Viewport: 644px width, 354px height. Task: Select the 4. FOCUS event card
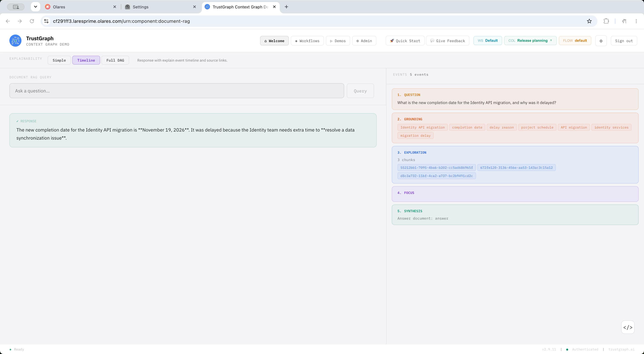coord(515,194)
